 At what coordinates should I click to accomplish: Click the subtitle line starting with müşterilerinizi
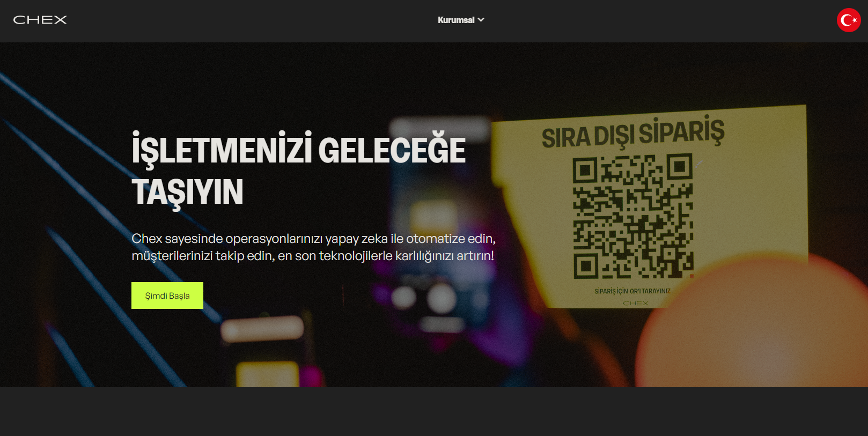coord(312,256)
